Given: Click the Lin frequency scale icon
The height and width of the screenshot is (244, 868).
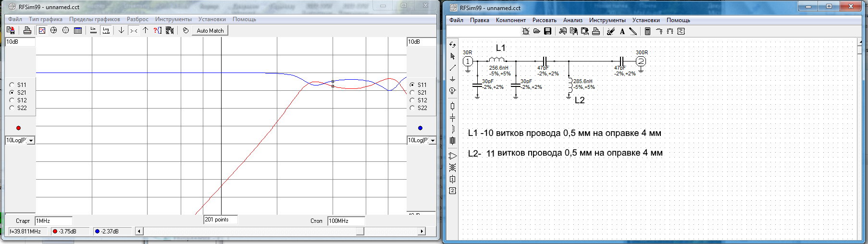Looking at the screenshot, I should click(93, 30).
